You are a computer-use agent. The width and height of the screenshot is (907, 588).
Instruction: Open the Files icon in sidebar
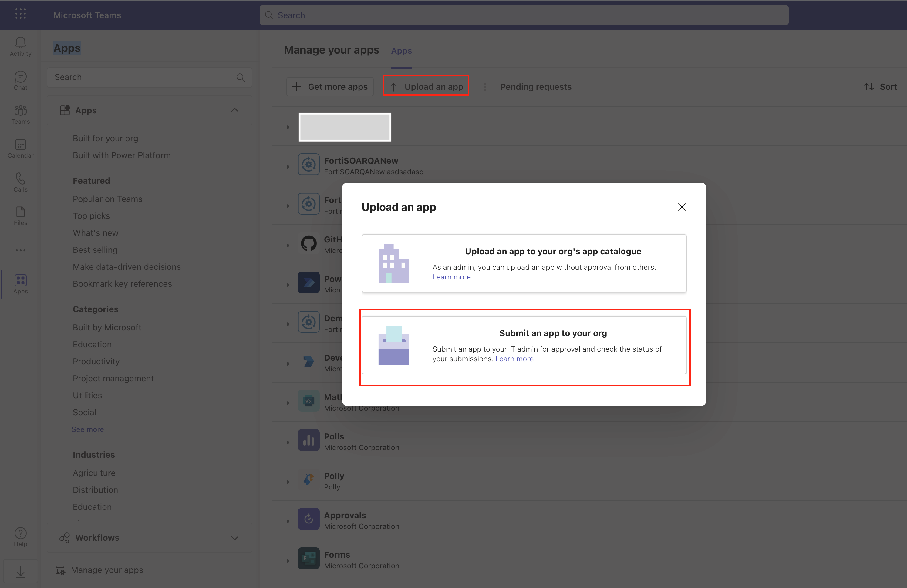(21, 215)
